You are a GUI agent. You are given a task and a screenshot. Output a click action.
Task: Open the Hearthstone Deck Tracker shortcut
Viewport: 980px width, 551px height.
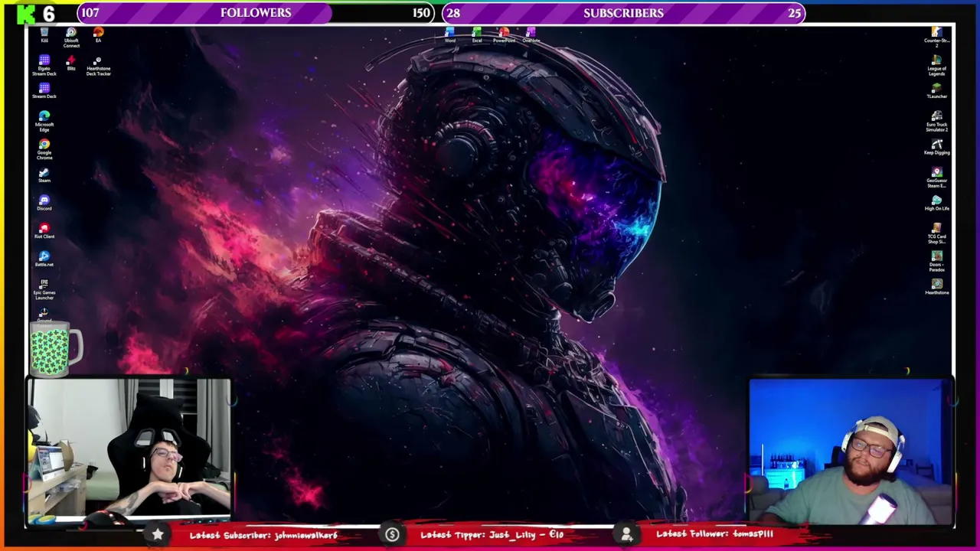(98, 66)
